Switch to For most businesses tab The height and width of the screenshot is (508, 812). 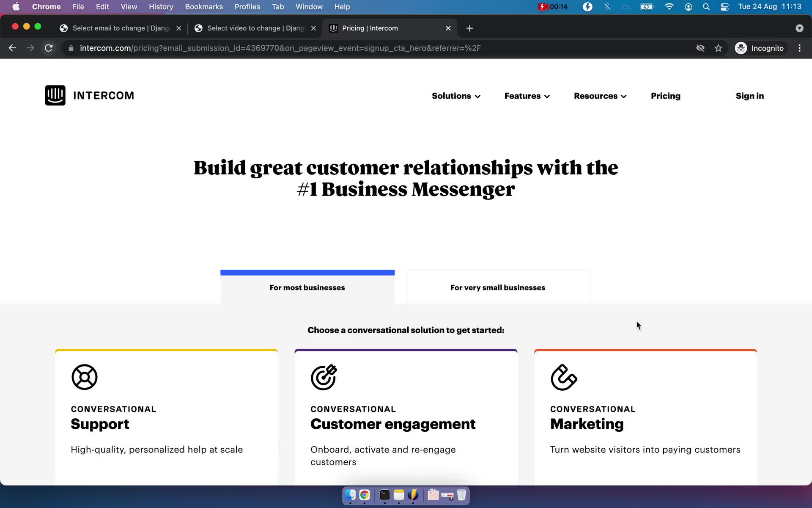[307, 287]
